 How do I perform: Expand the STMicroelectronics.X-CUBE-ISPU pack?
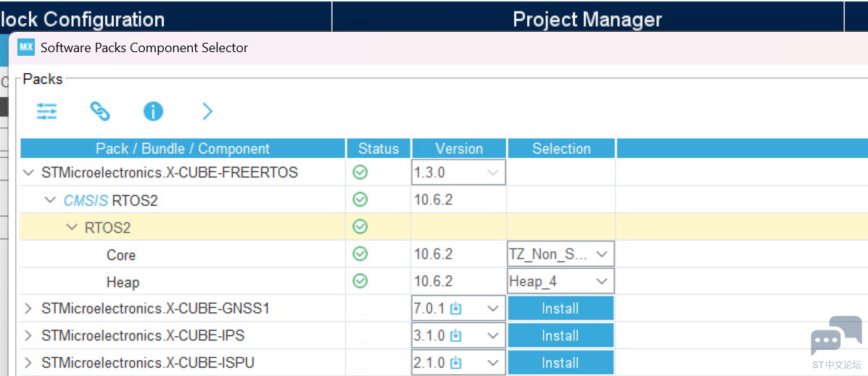(28, 363)
